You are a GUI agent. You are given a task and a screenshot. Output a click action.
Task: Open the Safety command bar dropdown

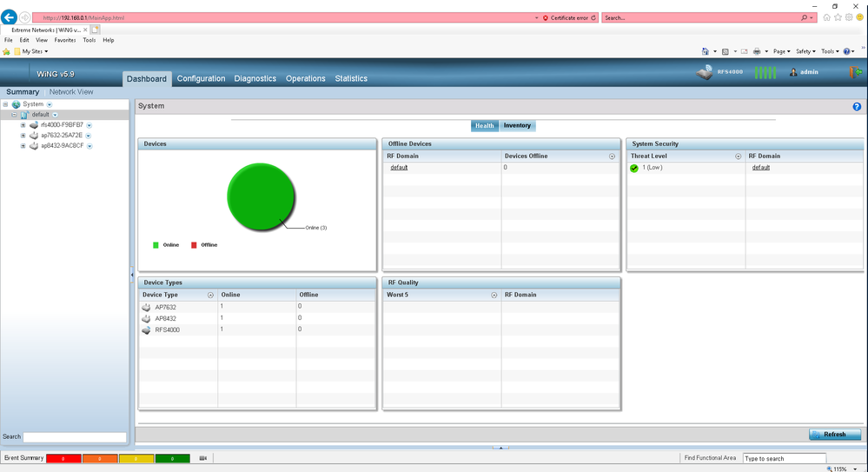(x=805, y=51)
